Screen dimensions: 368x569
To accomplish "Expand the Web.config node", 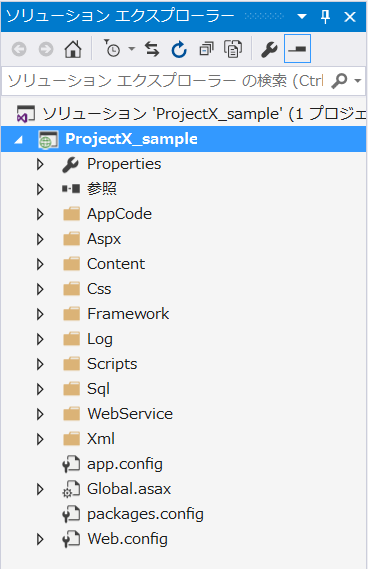I will click(x=40, y=539).
